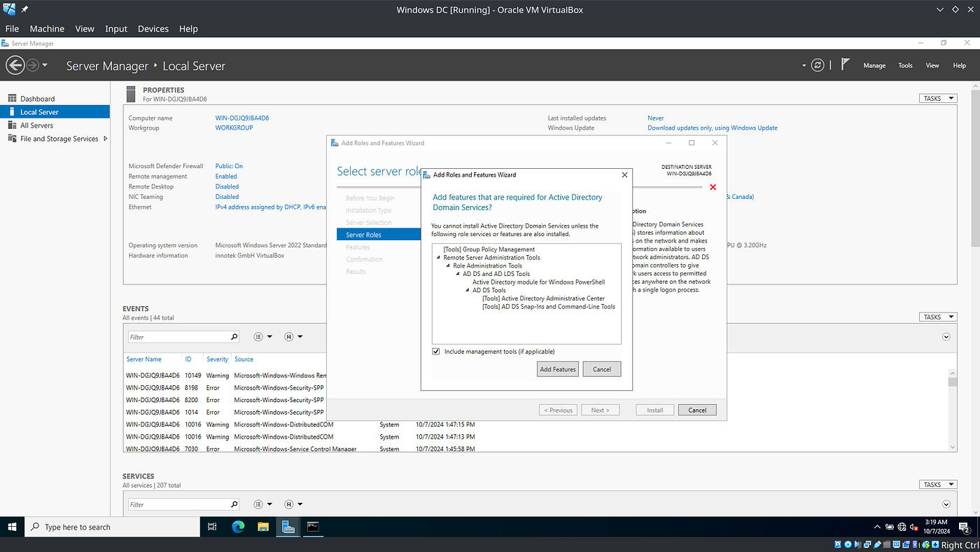980x552 pixels.
Task: Click the All Servers icon in sidebar
Action: [x=12, y=125]
